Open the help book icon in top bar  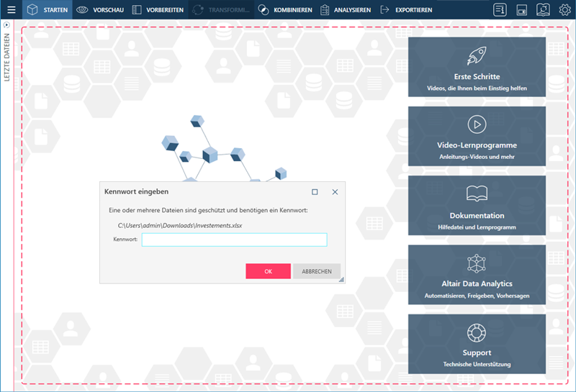pyautogui.click(x=543, y=9)
